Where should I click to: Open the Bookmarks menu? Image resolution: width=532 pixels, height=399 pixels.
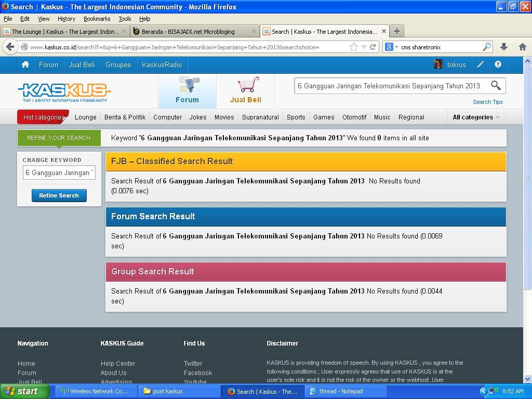97,19
